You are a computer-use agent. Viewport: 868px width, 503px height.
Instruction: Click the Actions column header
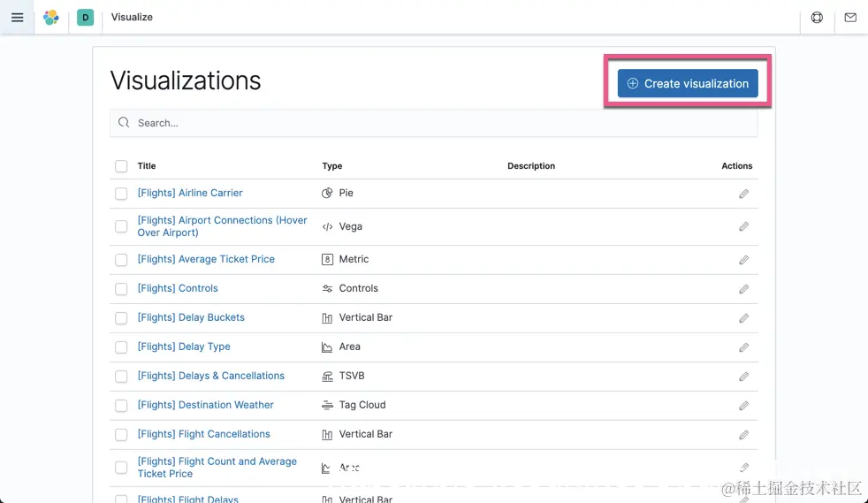(x=737, y=166)
